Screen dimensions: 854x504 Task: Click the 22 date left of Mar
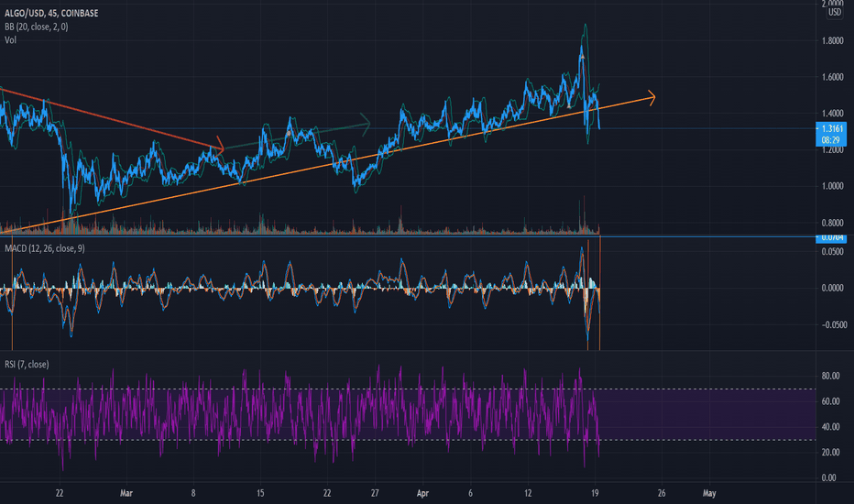(x=60, y=493)
